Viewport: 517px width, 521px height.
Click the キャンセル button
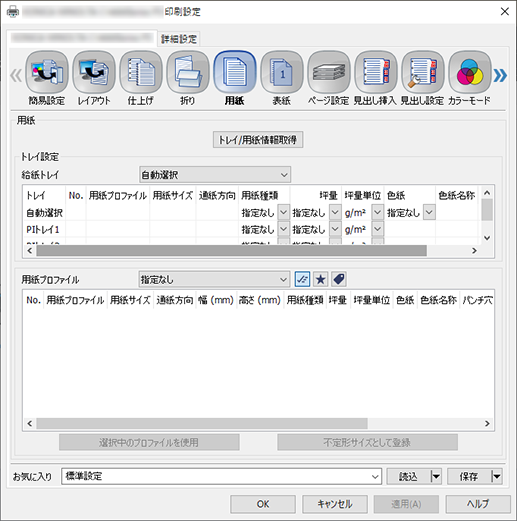pyautogui.click(x=335, y=504)
